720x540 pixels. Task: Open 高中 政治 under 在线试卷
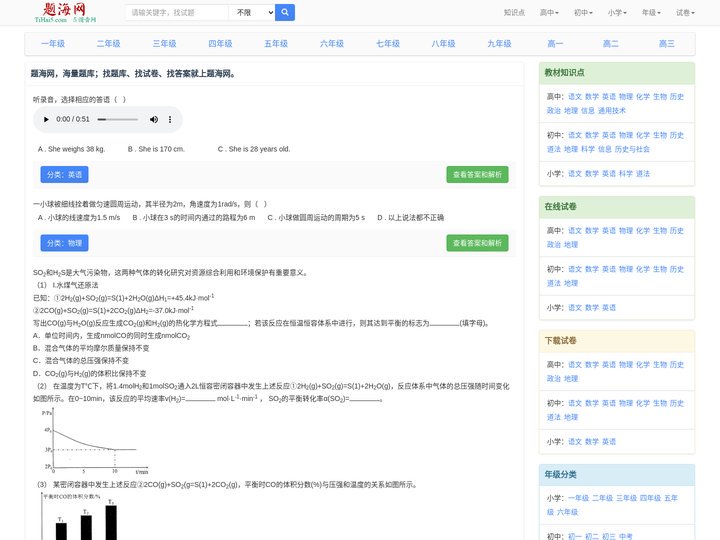(x=553, y=244)
